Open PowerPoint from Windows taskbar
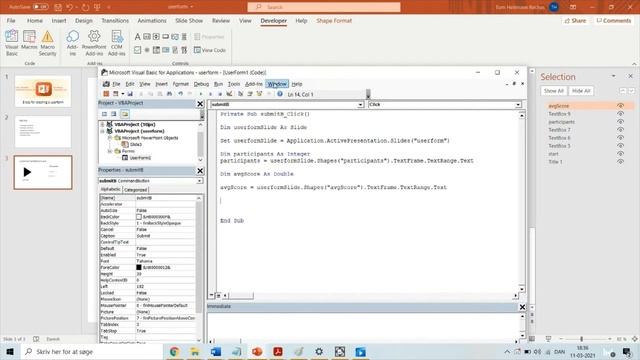The height and width of the screenshot is (360, 640). point(257,351)
